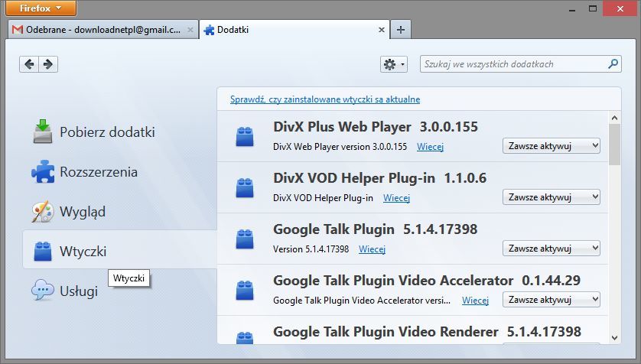
Task: Go forward using the right arrow
Action: click(48, 64)
